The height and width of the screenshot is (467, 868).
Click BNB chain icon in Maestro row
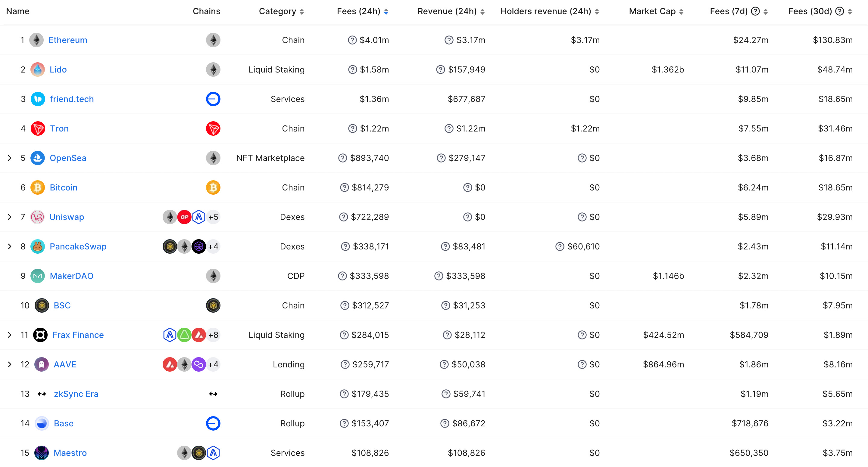pyautogui.click(x=199, y=453)
